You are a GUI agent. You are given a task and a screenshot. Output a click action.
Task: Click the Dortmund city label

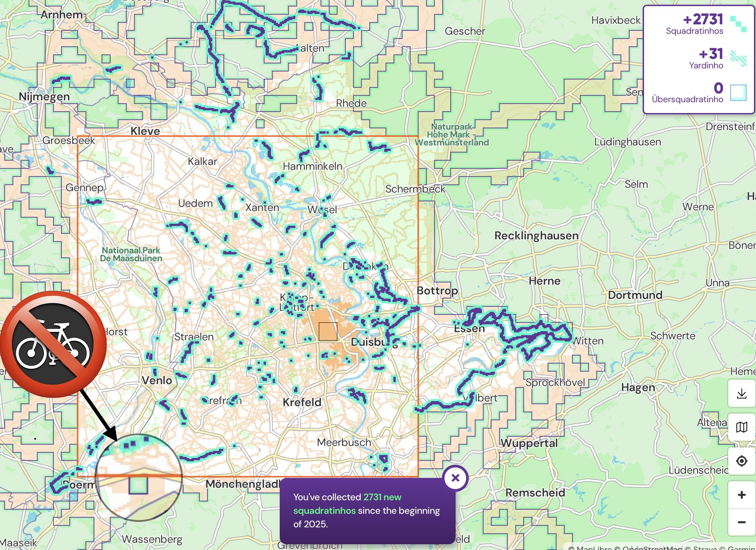pyautogui.click(x=635, y=295)
